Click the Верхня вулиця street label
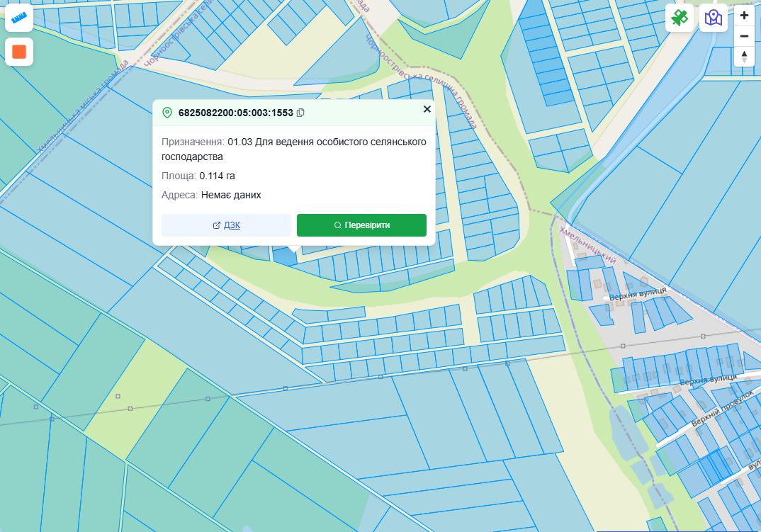 (x=638, y=293)
